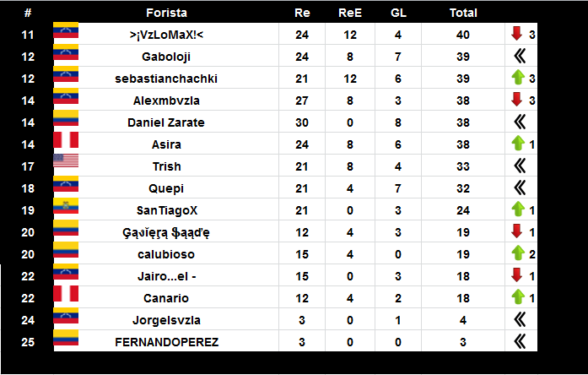Screen dimensions: 588x375
Task: Click the Peru flag next to Canario
Action: tap(66, 294)
